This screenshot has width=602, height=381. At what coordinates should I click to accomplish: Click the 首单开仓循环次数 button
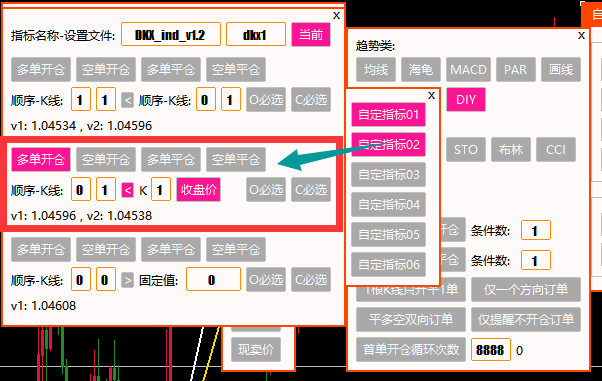click(411, 350)
